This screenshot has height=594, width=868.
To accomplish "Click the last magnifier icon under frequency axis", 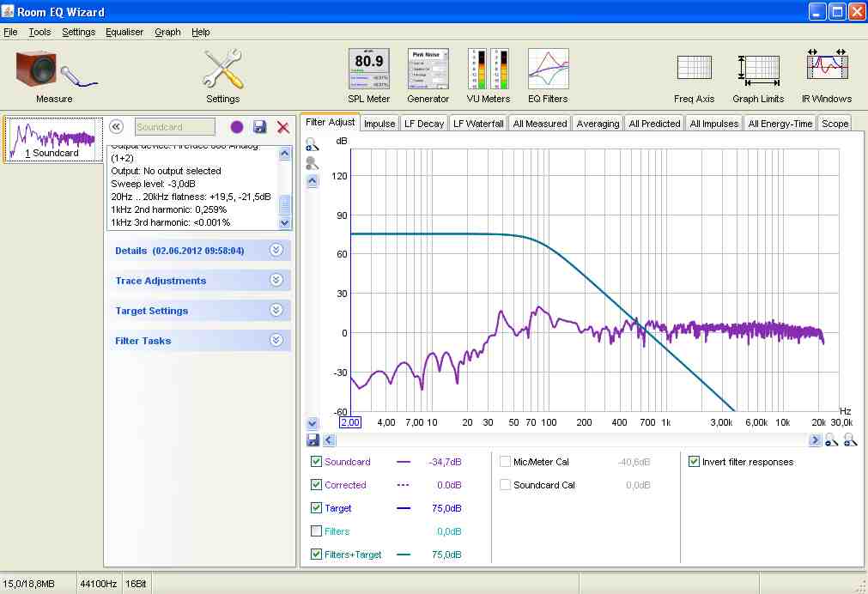I will (850, 440).
